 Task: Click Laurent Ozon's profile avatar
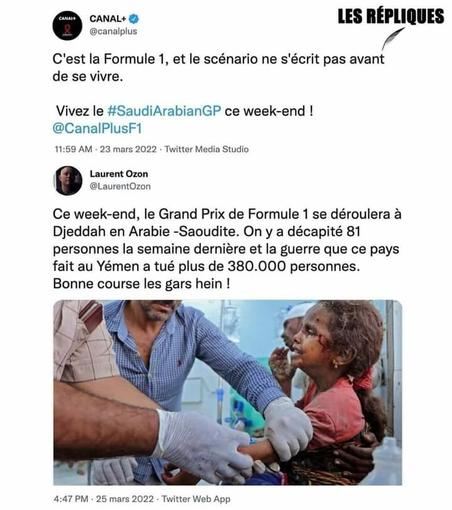point(68,180)
